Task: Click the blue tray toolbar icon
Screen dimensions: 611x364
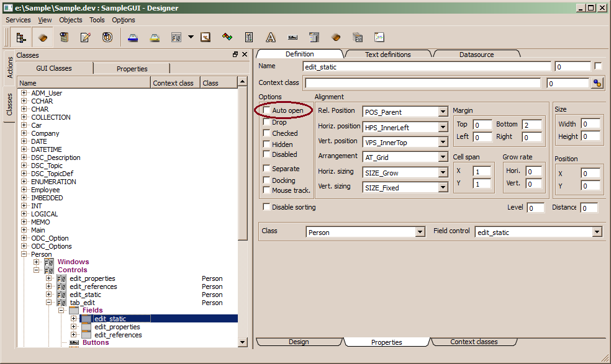Action: click(x=133, y=37)
